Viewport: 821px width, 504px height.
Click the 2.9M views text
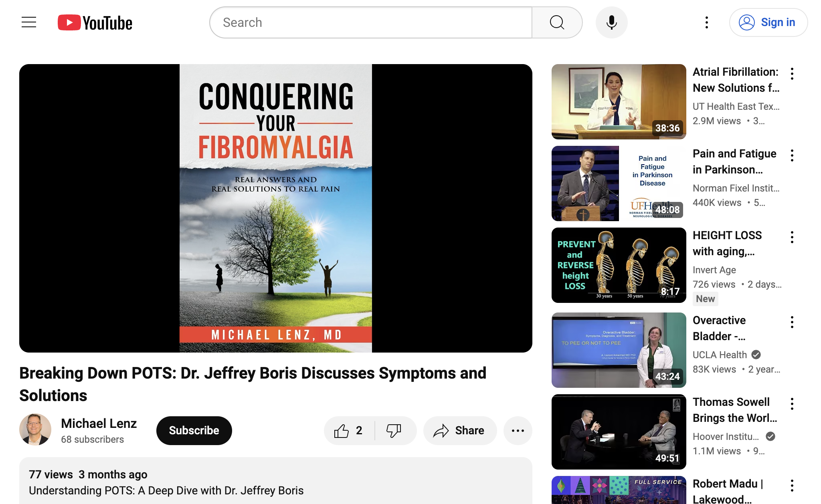[x=717, y=121]
